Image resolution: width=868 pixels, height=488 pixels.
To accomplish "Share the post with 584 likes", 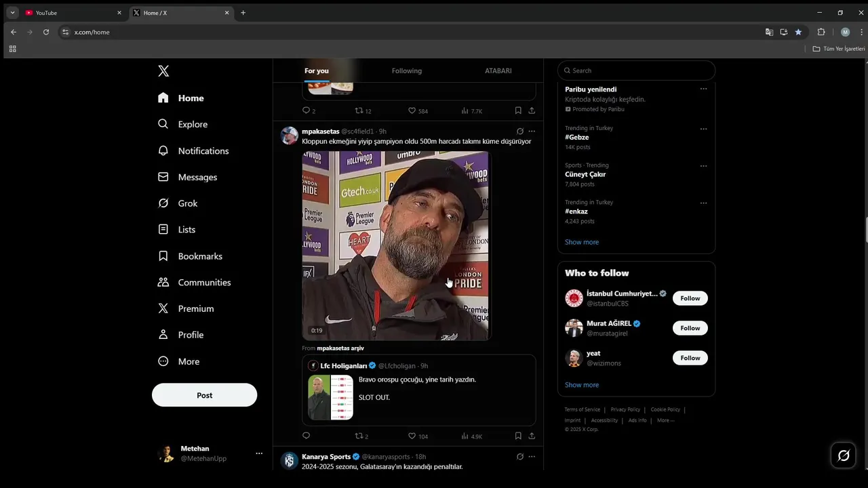I will tap(532, 110).
